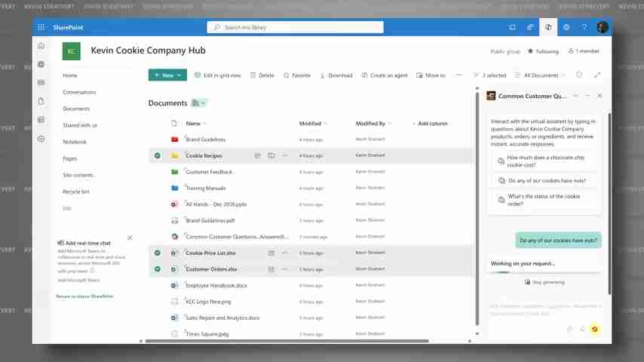The image size is (644, 362).
Task: Click the Favorite star command
Action: [x=296, y=75]
